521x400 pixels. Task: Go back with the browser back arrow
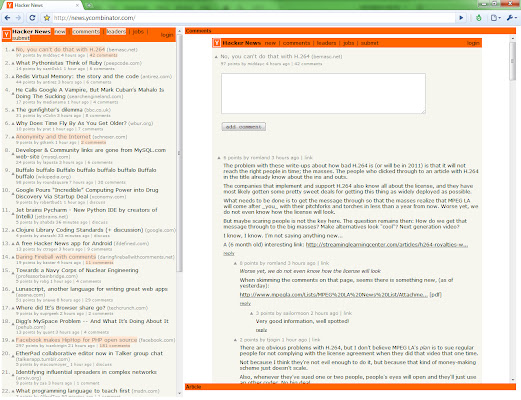(7, 18)
